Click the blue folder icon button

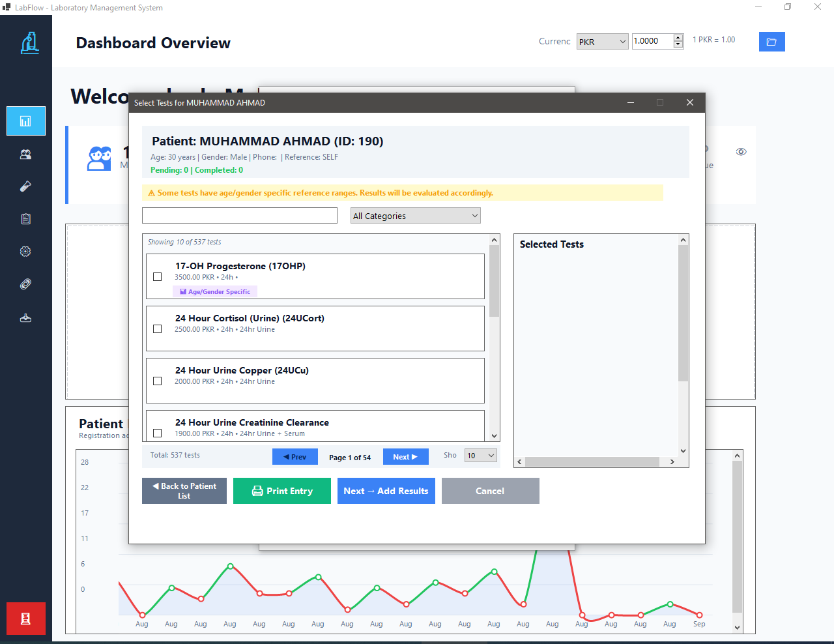[771, 42]
